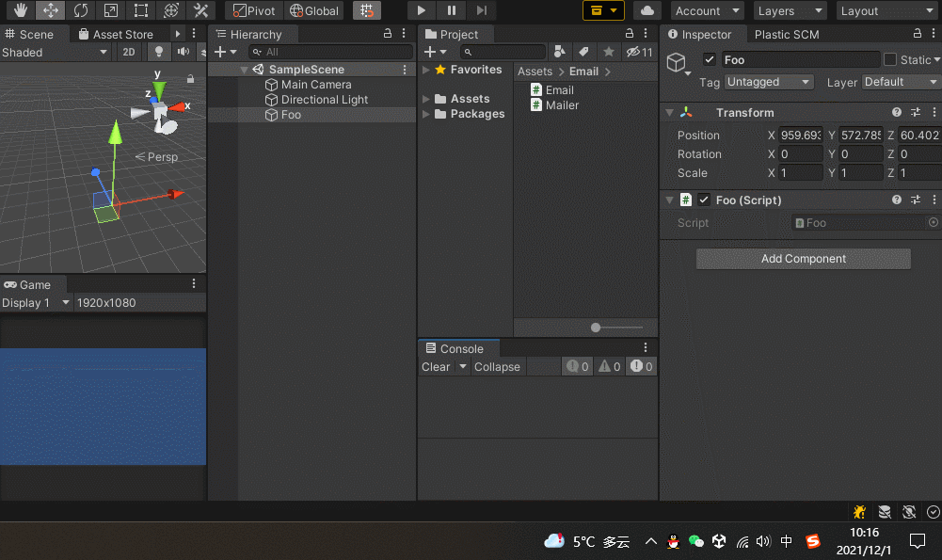942x560 pixels.
Task: Toggle 2D scene view
Action: (x=129, y=53)
